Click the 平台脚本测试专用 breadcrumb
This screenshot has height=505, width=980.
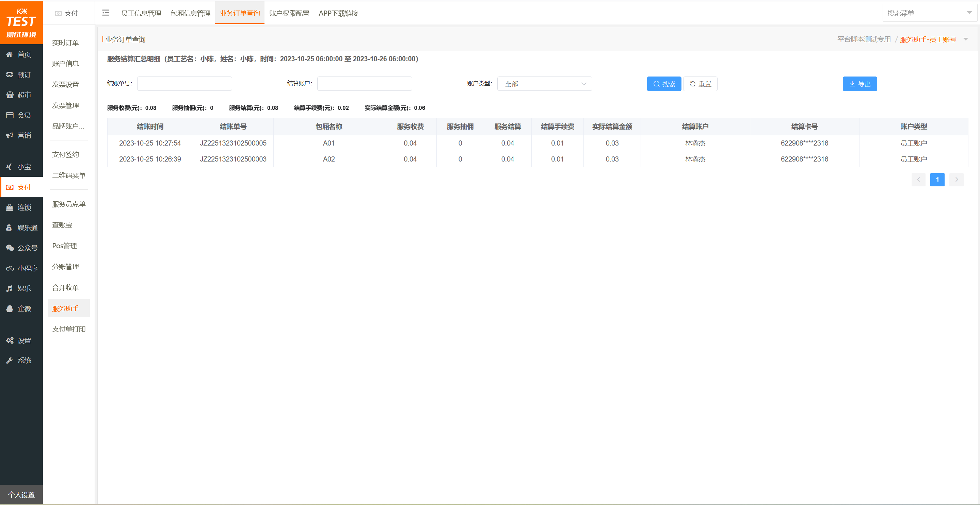864,39
